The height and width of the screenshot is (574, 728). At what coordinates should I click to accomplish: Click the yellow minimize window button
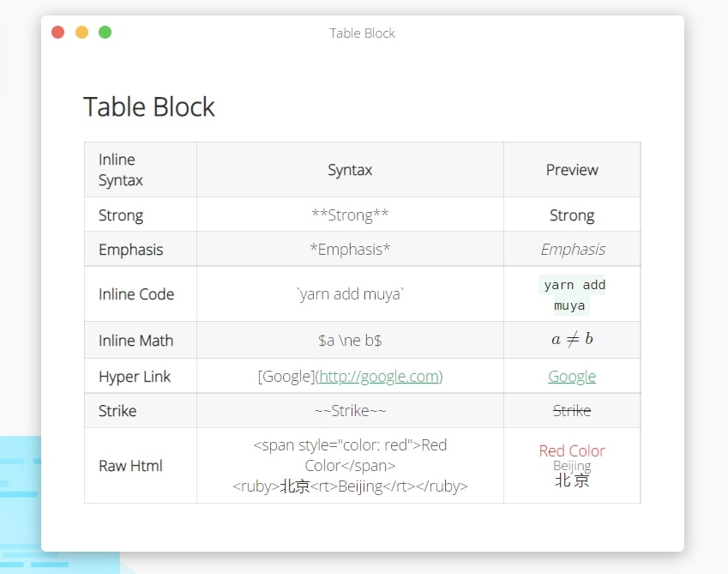pos(81,33)
